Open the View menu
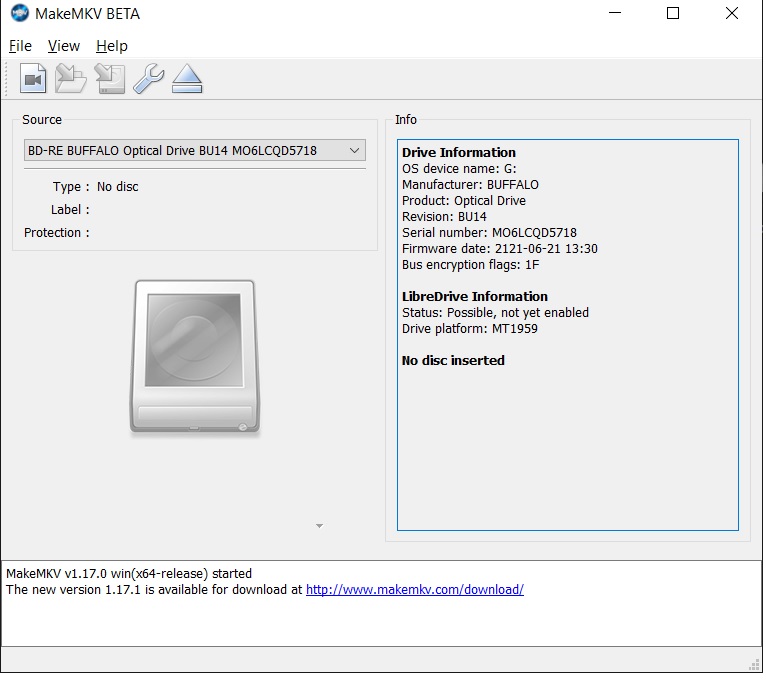766x681 pixels. [x=64, y=46]
